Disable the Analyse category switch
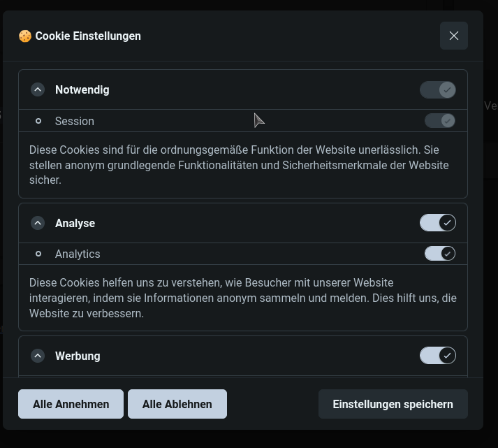The height and width of the screenshot is (448, 498). coord(437,223)
